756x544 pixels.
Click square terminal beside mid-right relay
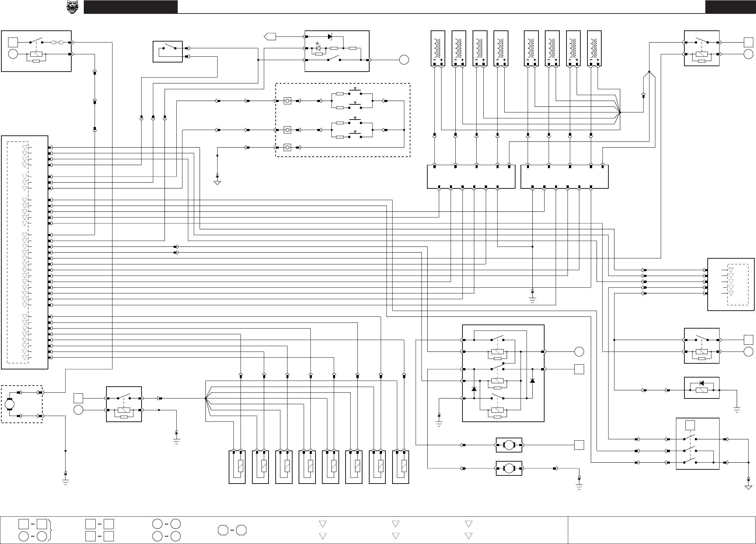[x=749, y=340]
